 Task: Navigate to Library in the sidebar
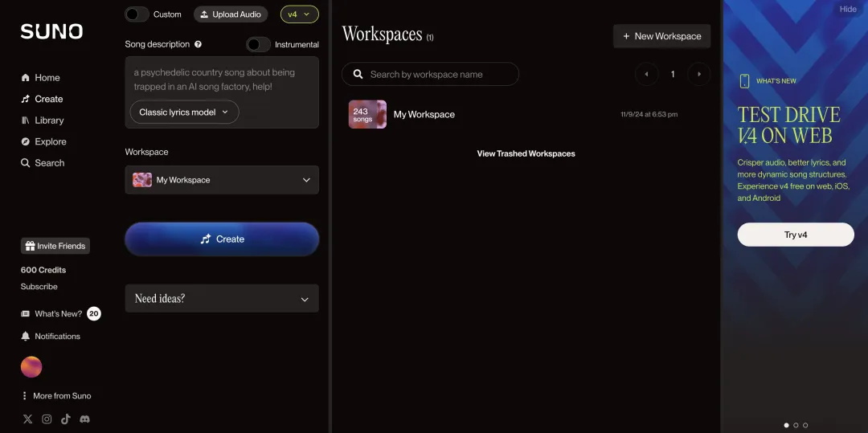tap(49, 121)
